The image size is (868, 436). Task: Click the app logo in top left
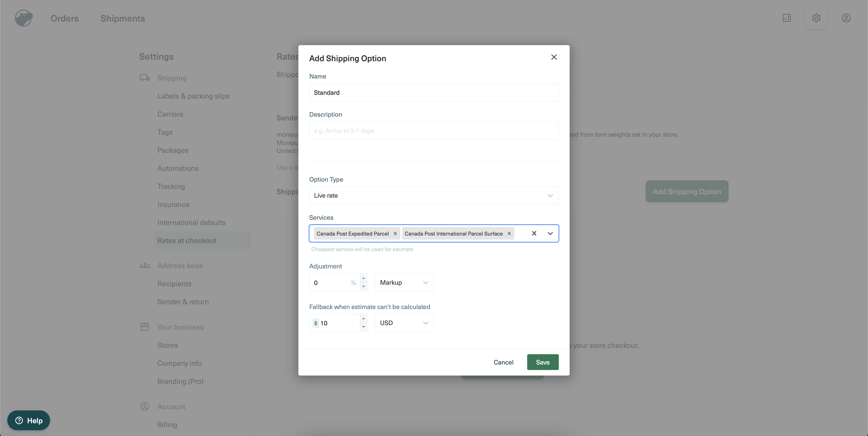tap(24, 18)
